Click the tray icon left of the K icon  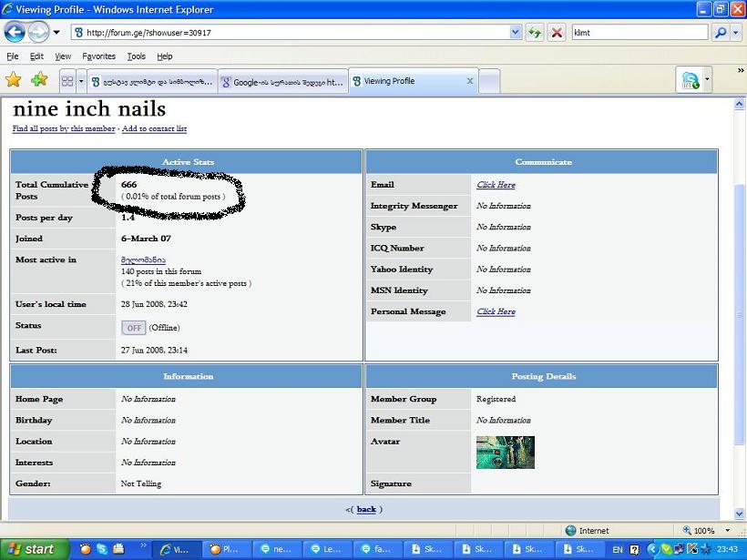680,549
